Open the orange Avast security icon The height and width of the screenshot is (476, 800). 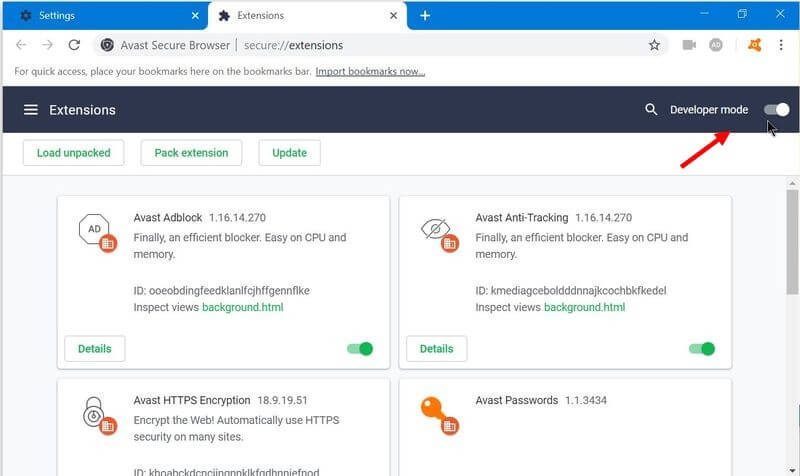755,45
